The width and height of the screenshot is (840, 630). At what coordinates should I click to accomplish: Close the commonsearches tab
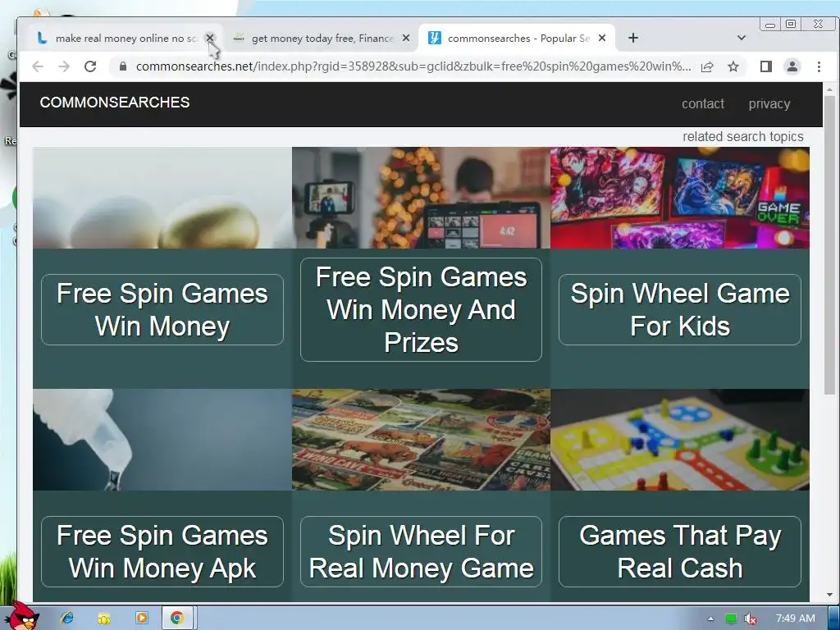pos(602,38)
